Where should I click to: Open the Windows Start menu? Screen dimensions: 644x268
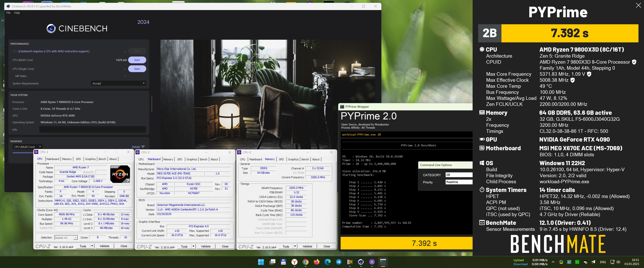(261, 262)
